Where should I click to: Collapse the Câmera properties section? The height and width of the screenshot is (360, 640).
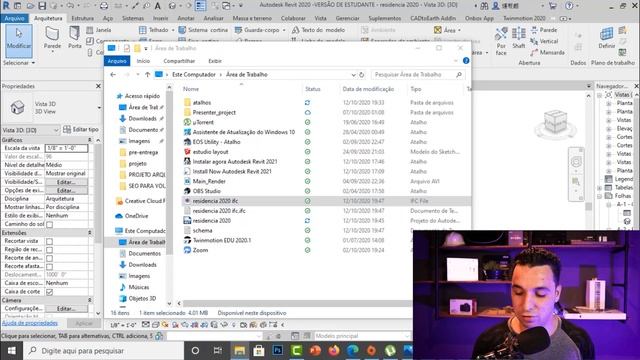click(x=89, y=300)
